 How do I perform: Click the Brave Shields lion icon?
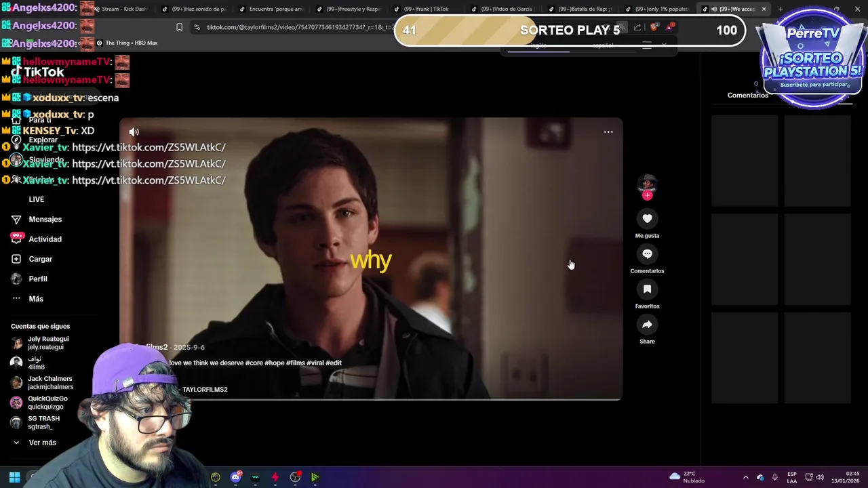(x=654, y=27)
